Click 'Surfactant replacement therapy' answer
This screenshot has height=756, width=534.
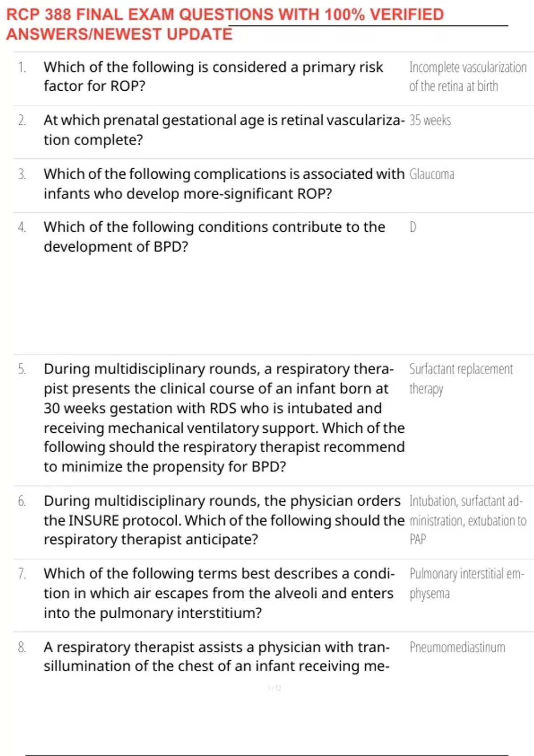pos(461,379)
